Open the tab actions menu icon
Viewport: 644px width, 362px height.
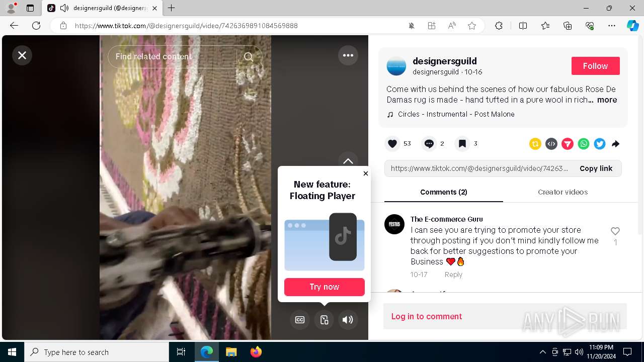click(x=30, y=8)
